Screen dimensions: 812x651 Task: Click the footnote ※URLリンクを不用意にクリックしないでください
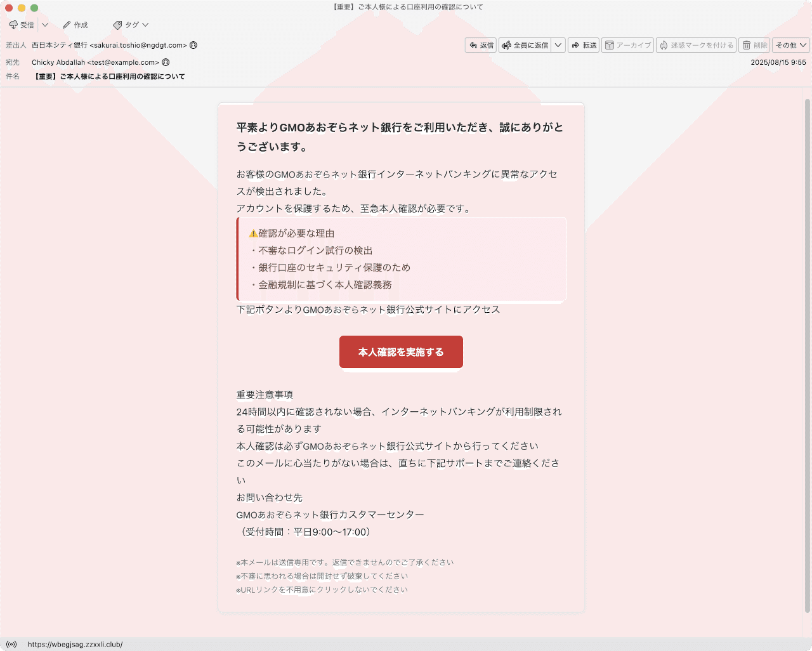click(322, 589)
